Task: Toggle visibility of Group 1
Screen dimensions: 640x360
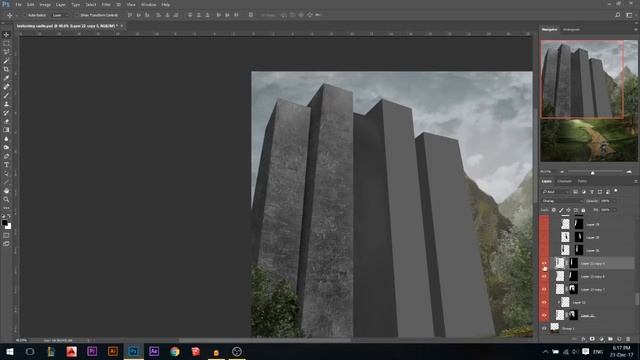Action: click(x=544, y=328)
